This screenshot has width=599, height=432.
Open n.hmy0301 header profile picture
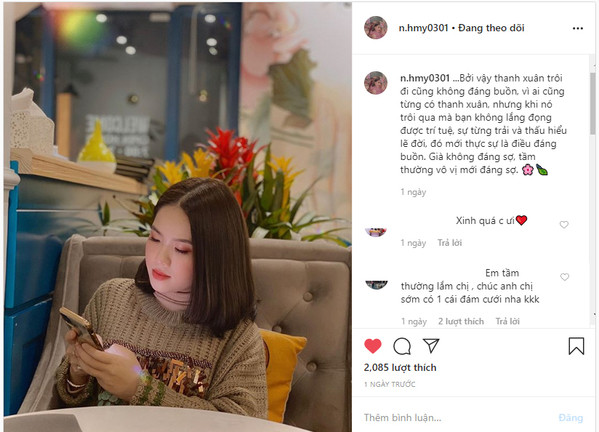click(x=376, y=28)
